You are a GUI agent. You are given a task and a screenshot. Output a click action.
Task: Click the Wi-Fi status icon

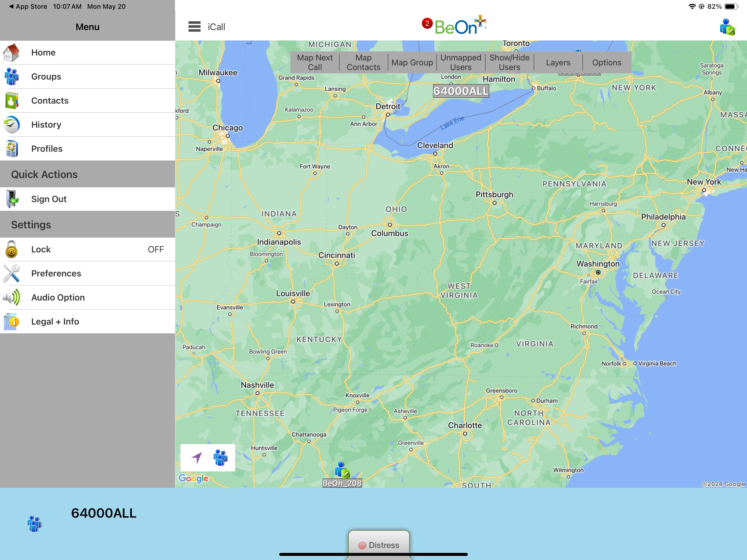click(692, 6)
